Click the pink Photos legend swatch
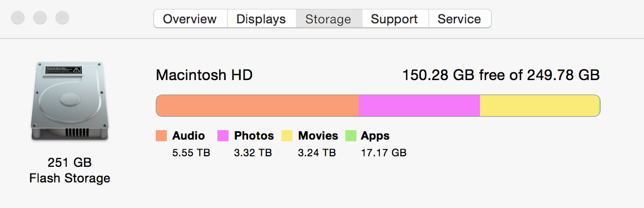The width and height of the screenshot is (644, 208). point(223,136)
